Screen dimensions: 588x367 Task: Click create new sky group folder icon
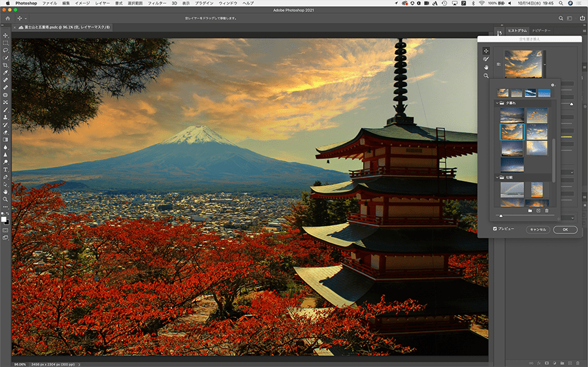click(530, 211)
